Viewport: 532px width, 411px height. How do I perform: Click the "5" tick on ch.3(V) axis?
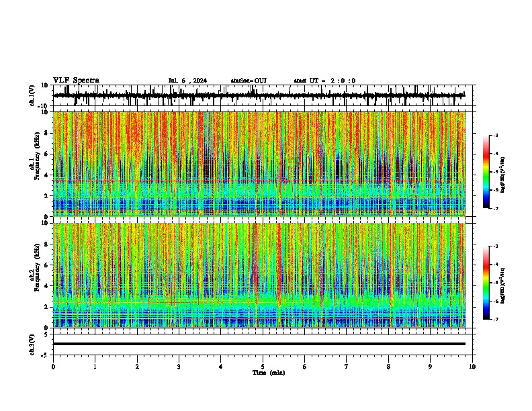pos(47,334)
